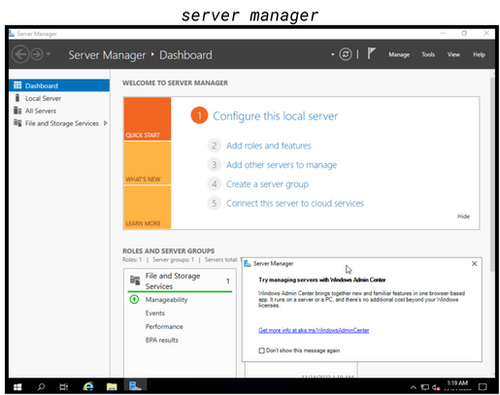Open File Explorer from the taskbar
500x395 pixels.
point(112,387)
